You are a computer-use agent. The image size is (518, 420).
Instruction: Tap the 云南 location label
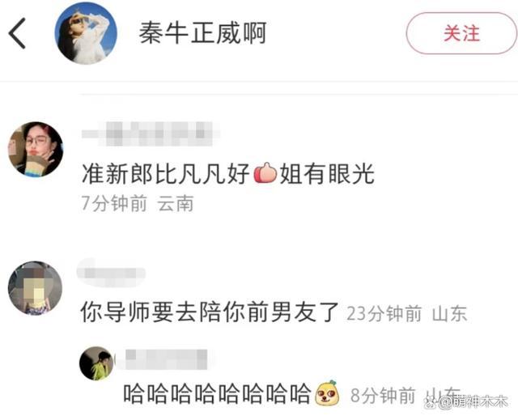point(176,203)
